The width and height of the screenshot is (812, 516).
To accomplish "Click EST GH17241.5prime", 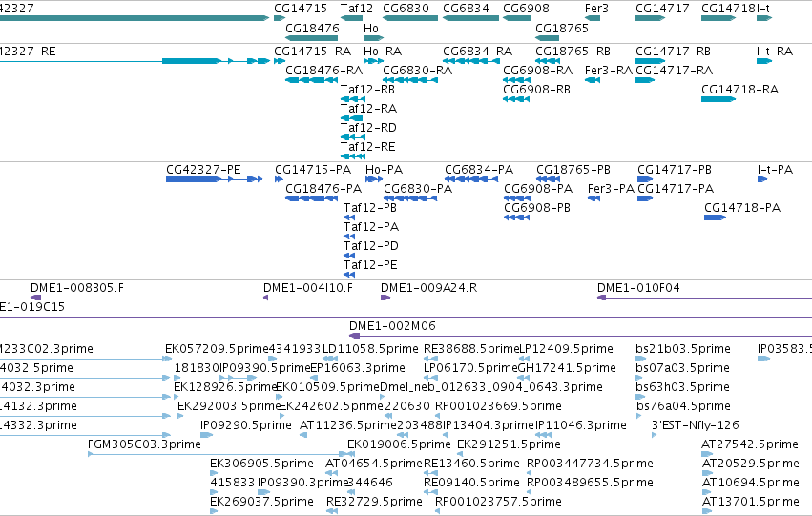I will pyautogui.click(x=567, y=368).
